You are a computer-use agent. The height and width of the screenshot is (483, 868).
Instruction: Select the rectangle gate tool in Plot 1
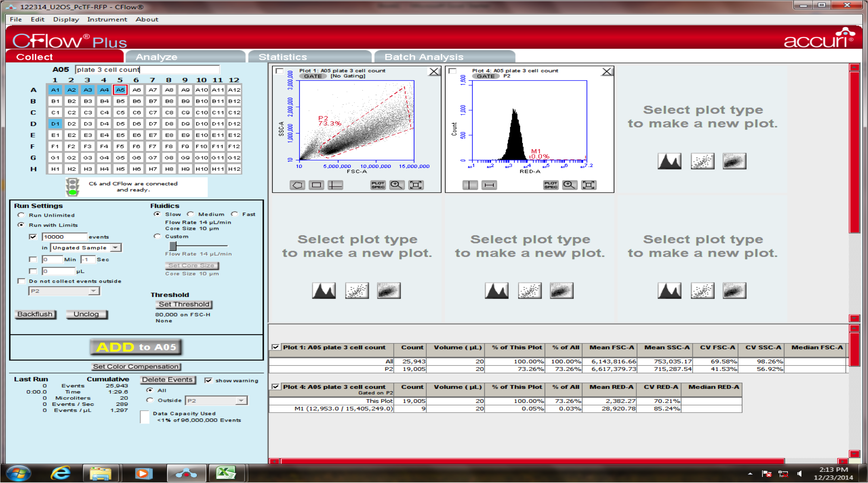(x=316, y=185)
